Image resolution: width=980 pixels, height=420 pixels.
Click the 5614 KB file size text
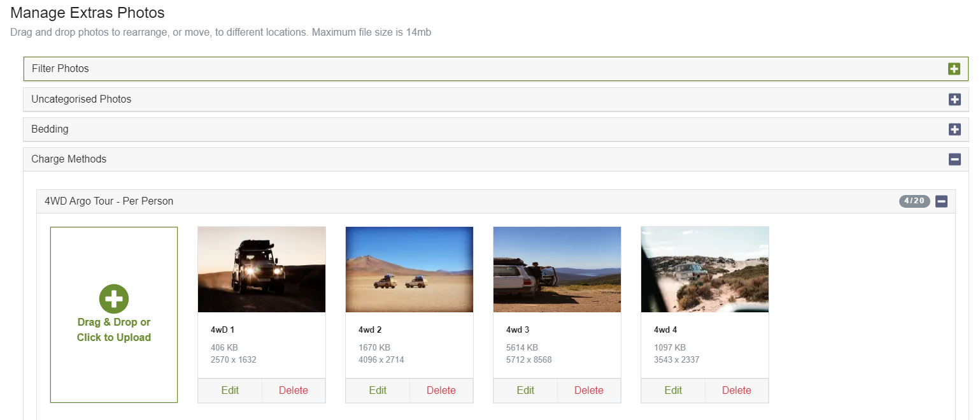[522, 348]
